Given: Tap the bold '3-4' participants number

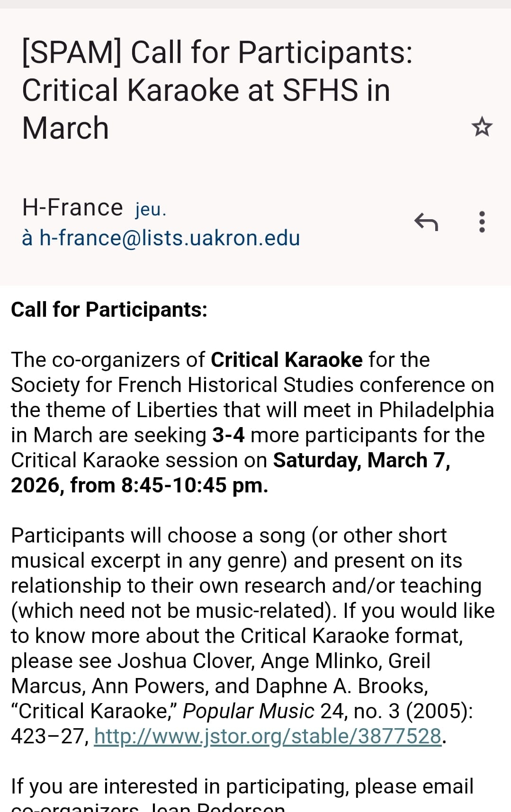Looking at the screenshot, I should tap(228, 435).
